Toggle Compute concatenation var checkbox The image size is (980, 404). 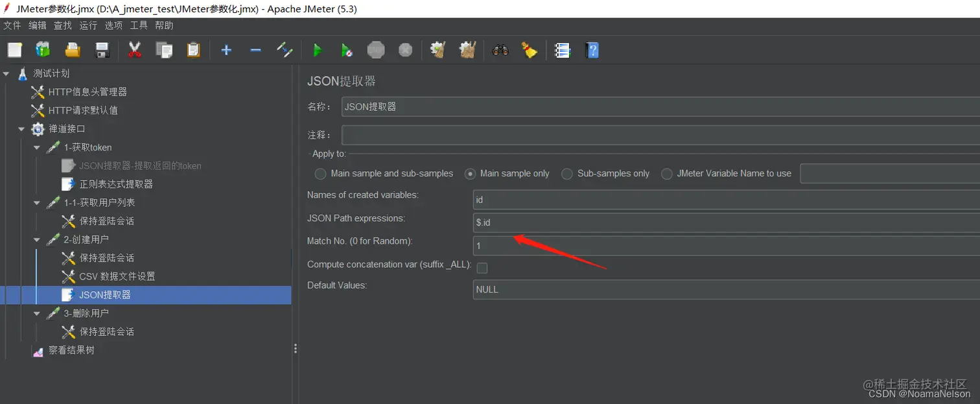pos(482,268)
